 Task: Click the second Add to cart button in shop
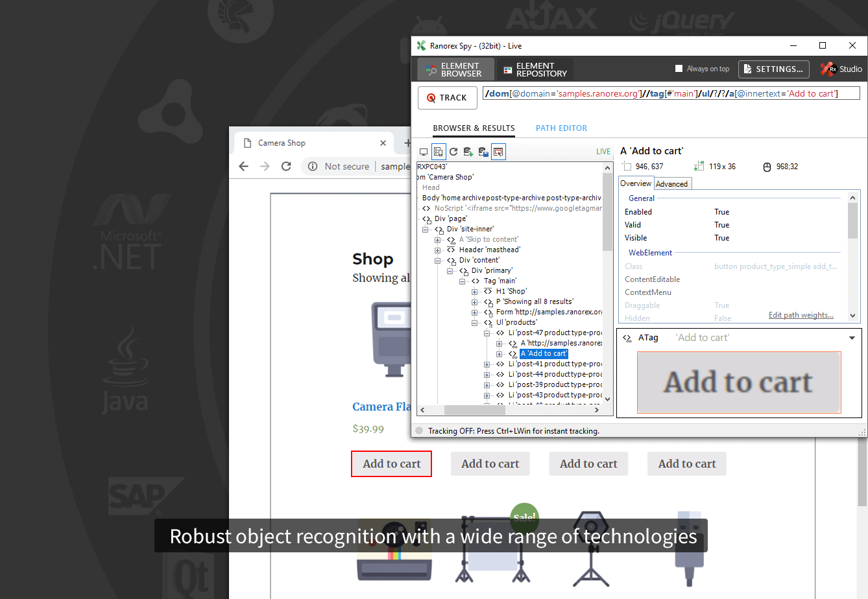coord(490,464)
